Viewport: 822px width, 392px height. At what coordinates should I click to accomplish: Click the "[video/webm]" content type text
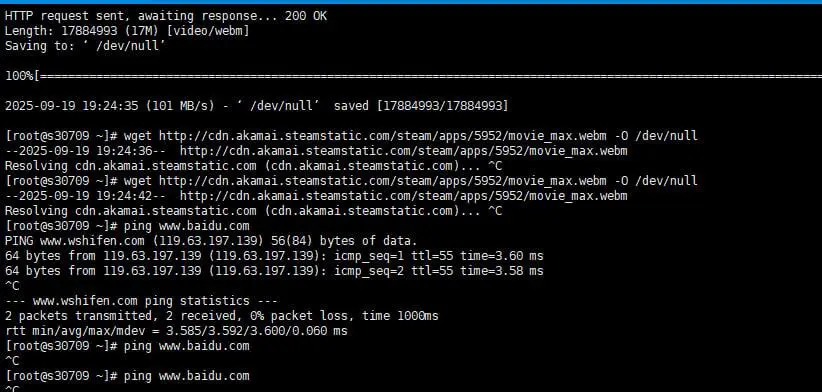208,31
